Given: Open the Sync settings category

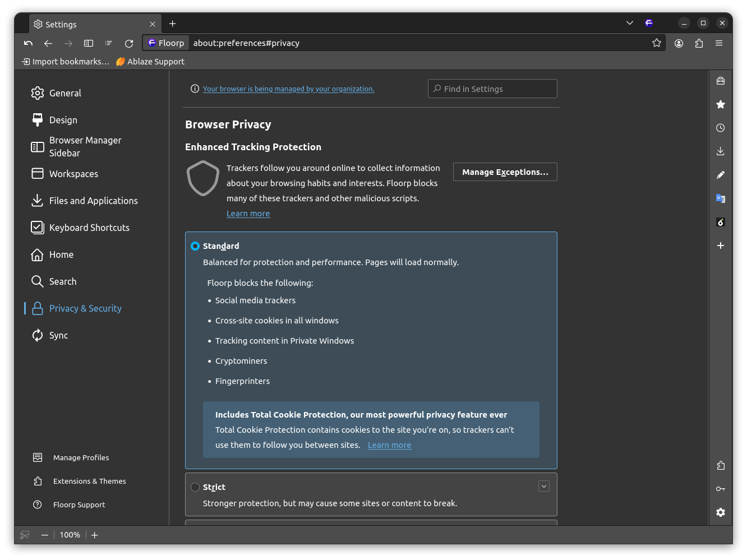Looking at the screenshot, I should pyautogui.click(x=58, y=335).
